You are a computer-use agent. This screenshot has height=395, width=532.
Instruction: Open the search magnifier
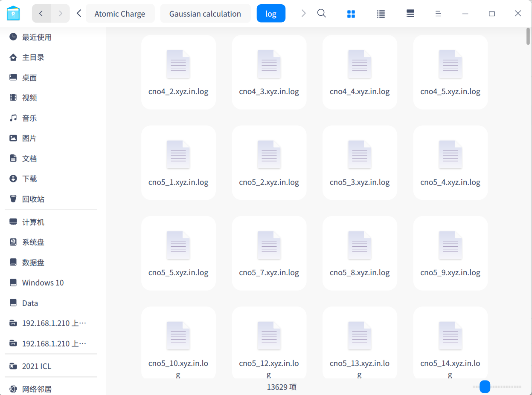[322, 14]
